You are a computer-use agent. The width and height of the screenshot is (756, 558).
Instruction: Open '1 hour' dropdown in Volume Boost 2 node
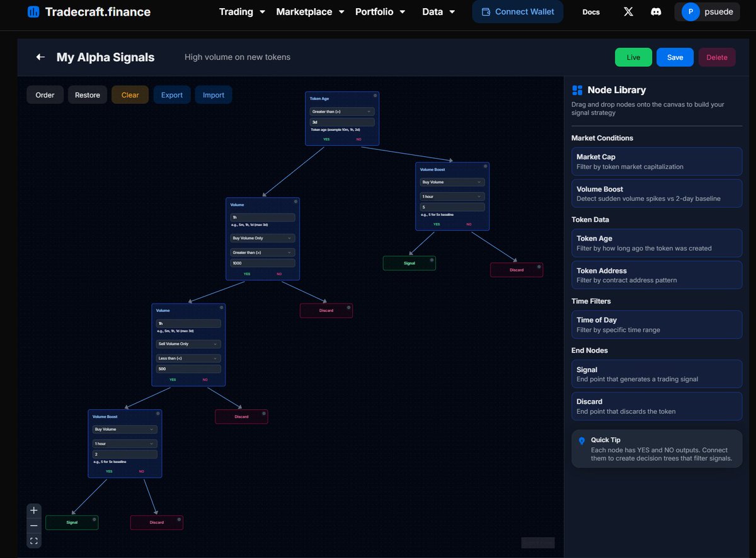(125, 443)
